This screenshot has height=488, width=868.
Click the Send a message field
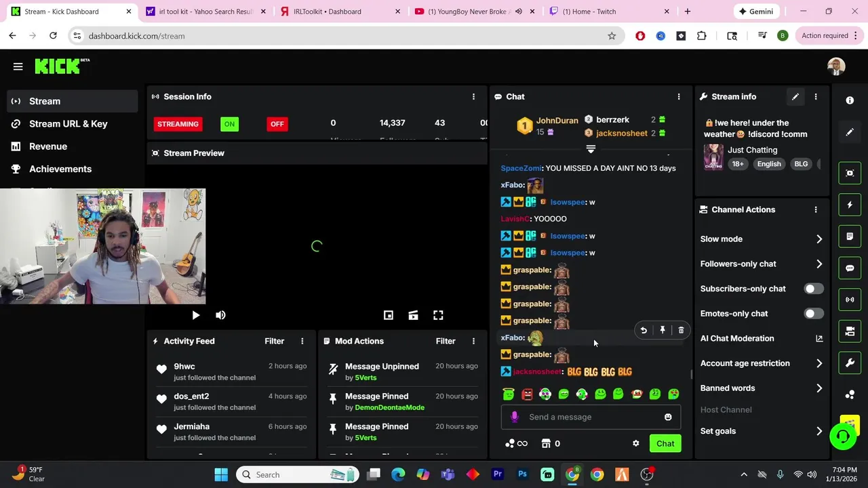[591, 417]
